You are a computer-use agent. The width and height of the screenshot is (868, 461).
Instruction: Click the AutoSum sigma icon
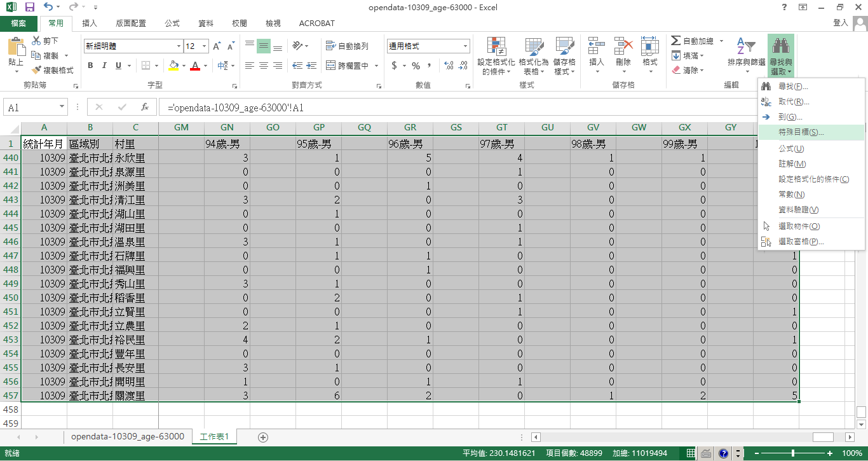coord(676,41)
